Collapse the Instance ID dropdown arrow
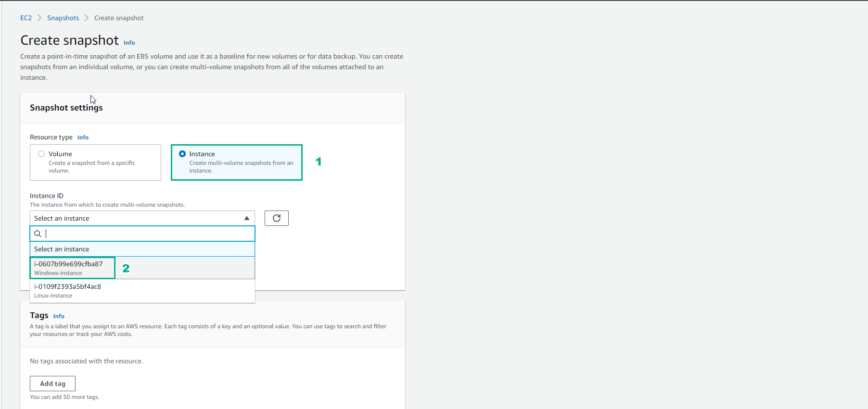Viewport: 868px width, 409px height. pos(247,218)
